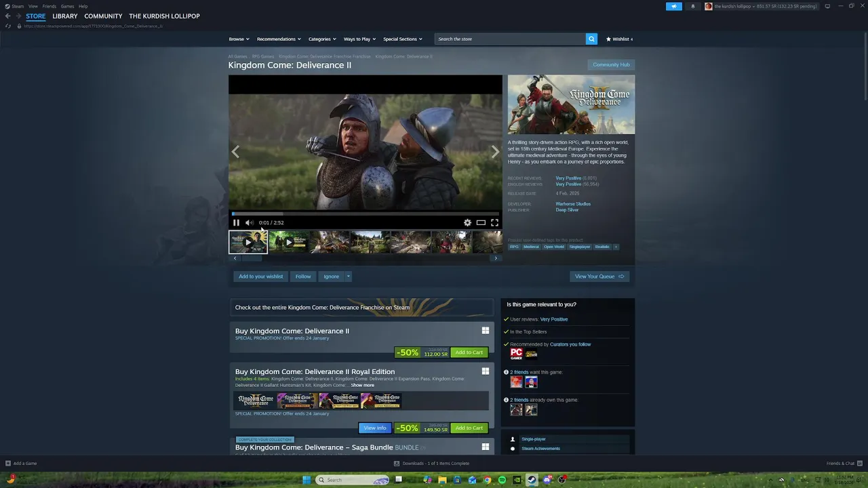868x488 pixels.
Task: Open Steam announcements megaphone button
Action: pyautogui.click(x=674, y=6)
